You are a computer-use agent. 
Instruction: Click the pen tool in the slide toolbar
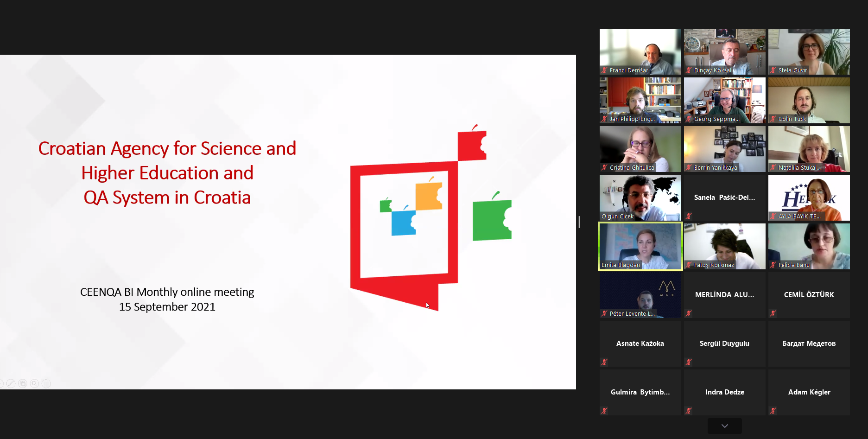[x=11, y=383]
